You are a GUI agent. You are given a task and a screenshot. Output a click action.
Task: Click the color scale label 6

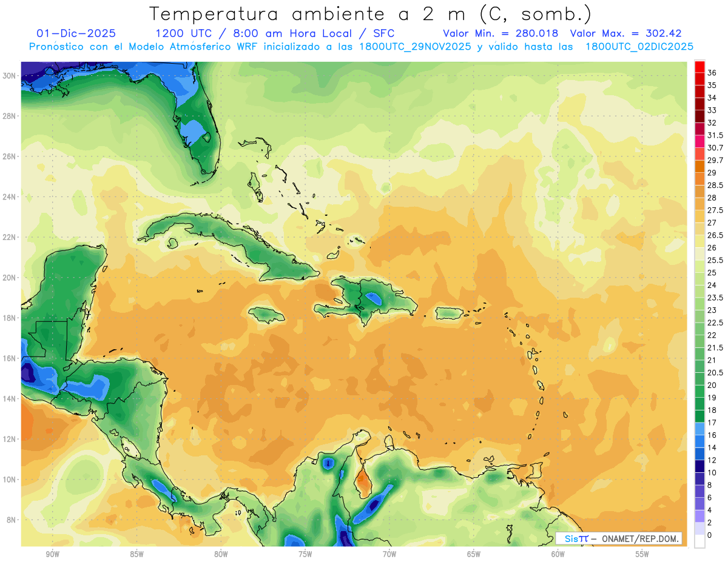(710, 498)
